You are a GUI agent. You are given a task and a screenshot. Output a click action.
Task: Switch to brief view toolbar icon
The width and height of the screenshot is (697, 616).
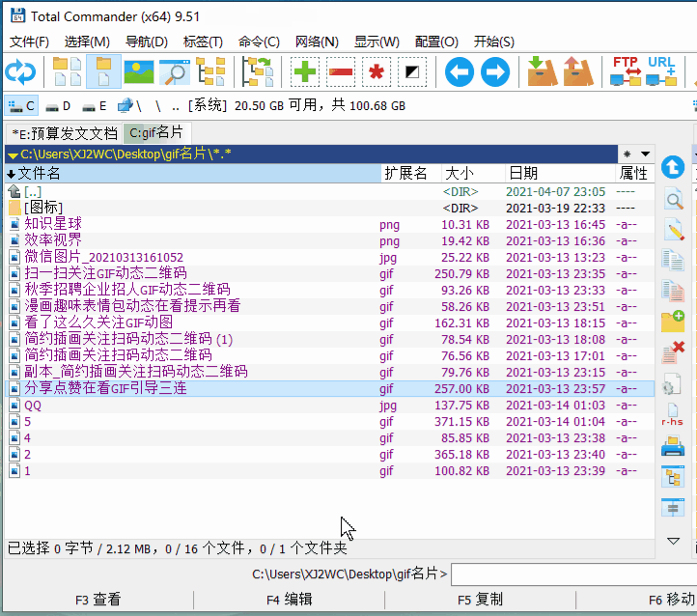[x=68, y=71]
